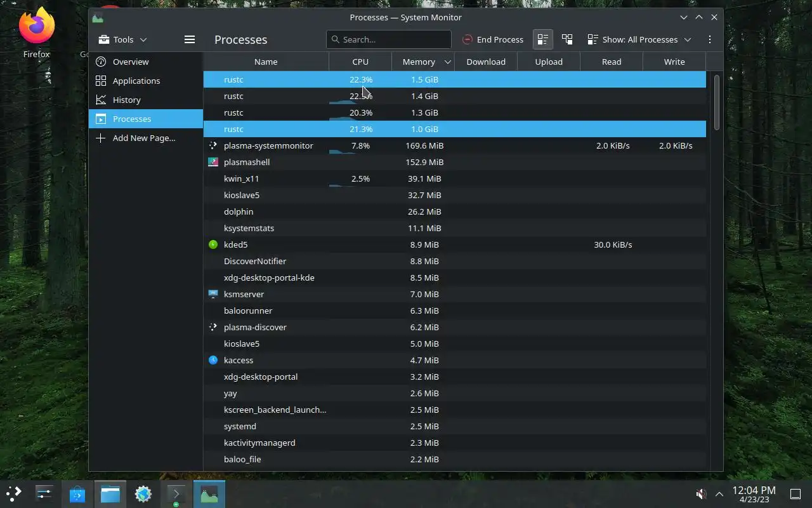Screen dimensions: 812x508
Task: Select the kactivitymanagerd process row
Action: tap(454, 443)
